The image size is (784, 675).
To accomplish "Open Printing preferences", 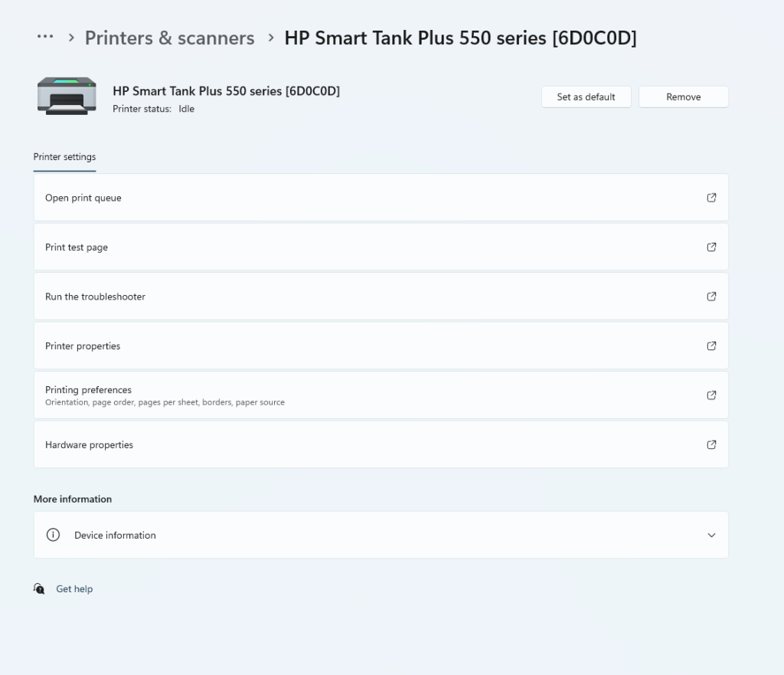I will 381,395.
